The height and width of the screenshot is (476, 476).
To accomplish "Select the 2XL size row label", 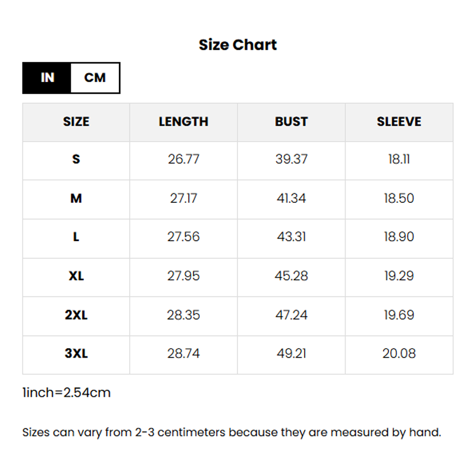I will click(x=76, y=315).
